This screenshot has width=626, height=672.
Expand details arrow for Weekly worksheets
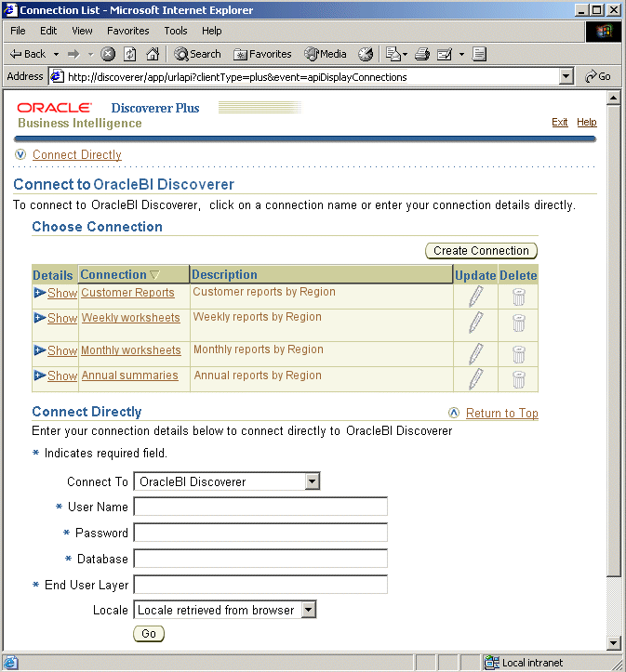click(40, 318)
